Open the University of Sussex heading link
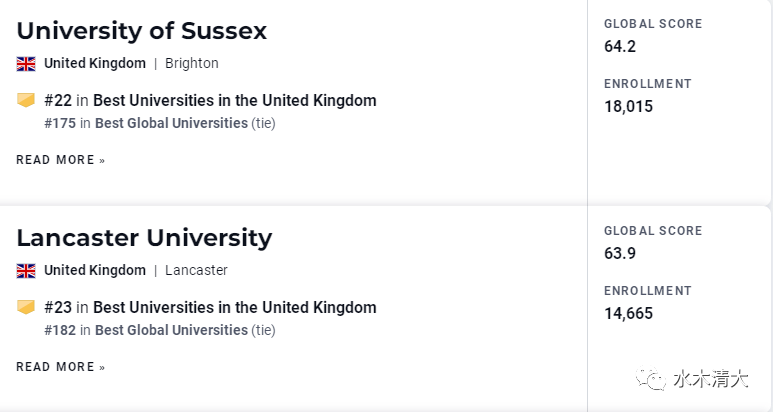The image size is (773, 412). click(141, 31)
